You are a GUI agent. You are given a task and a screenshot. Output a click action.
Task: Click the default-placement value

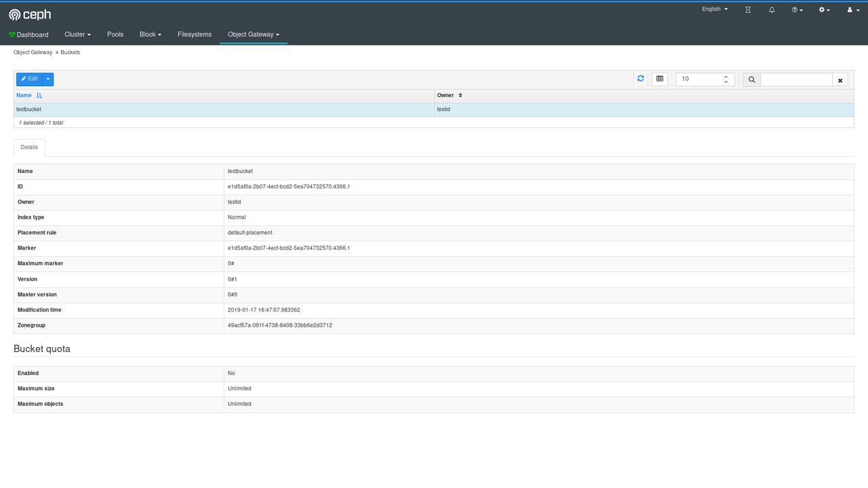coord(250,232)
